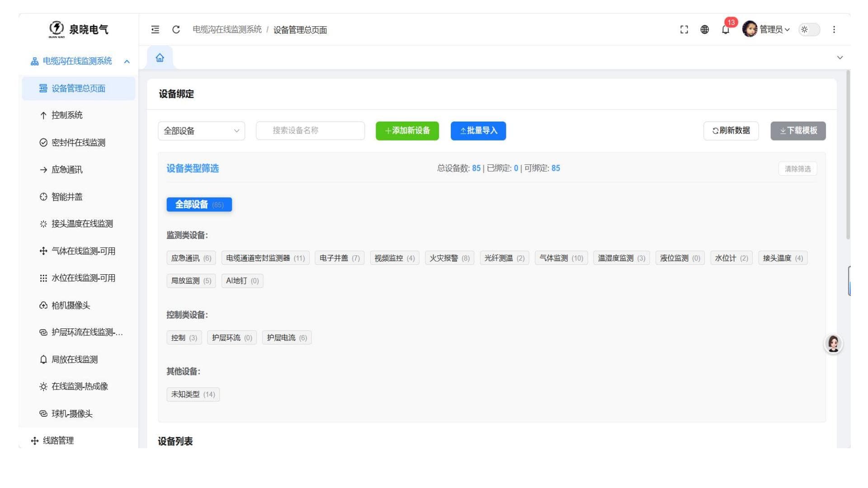This screenshot has height=488, width=868.
Task: Open the 管理员 user dropdown
Action: [774, 29]
